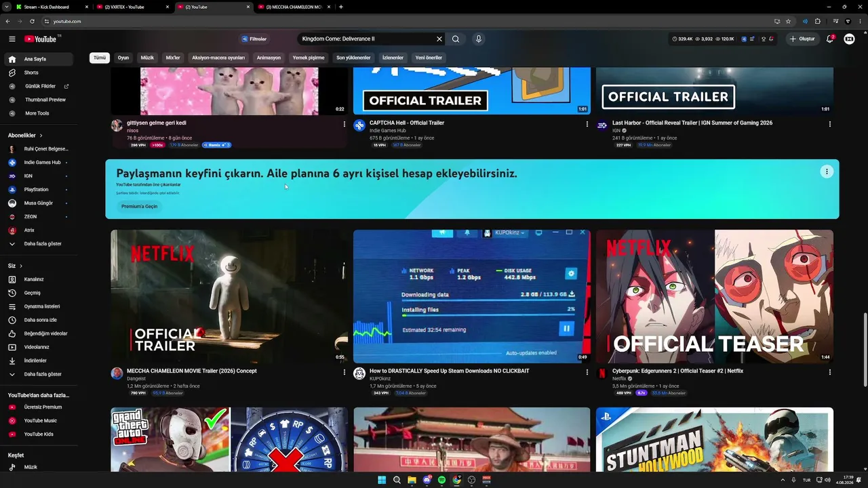The width and height of the screenshot is (868, 488).
Task: Select the Oyun filter chip
Action: [x=123, y=58]
